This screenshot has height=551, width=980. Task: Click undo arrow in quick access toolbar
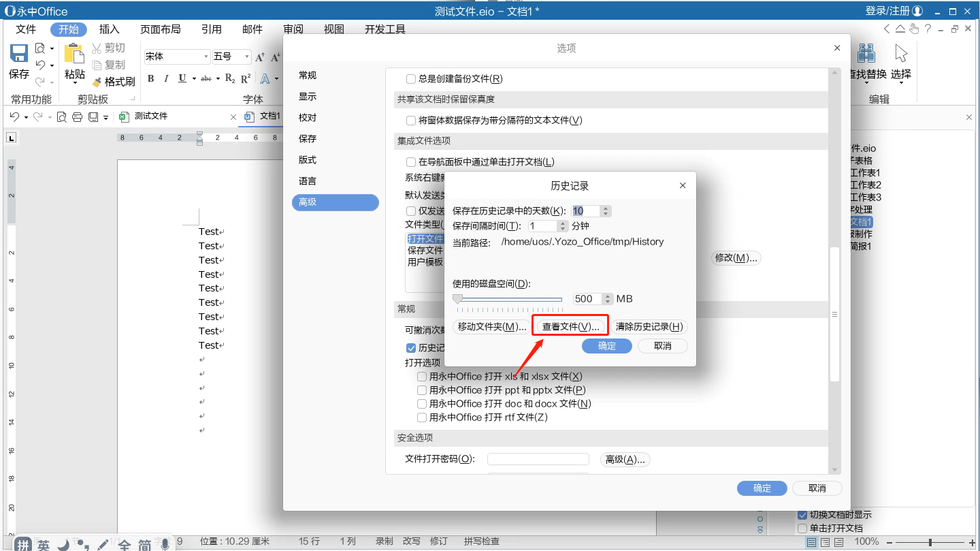(x=14, y=117)
